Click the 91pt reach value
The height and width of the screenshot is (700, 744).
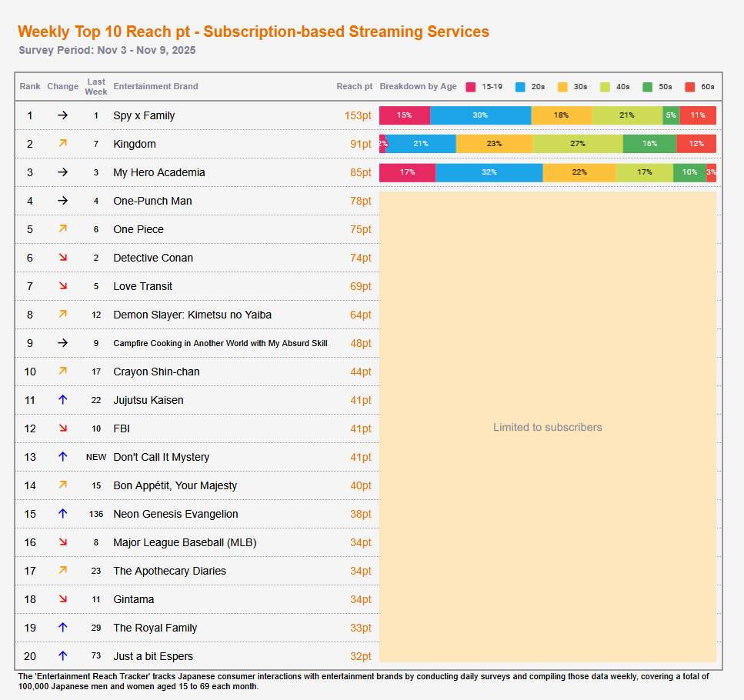pos(361,144)
